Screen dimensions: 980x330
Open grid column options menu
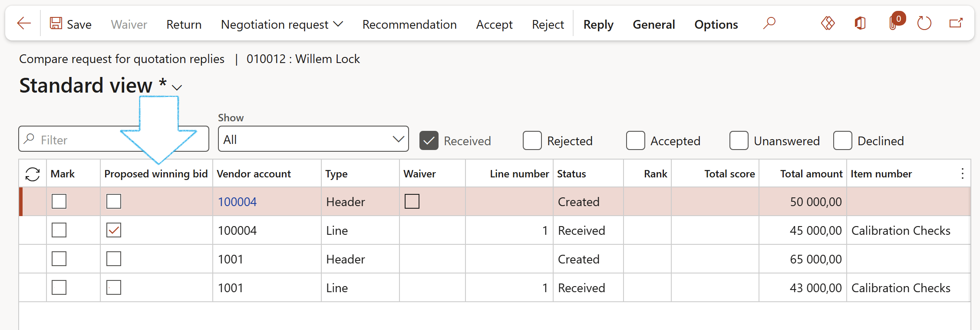tap(962, 174)
